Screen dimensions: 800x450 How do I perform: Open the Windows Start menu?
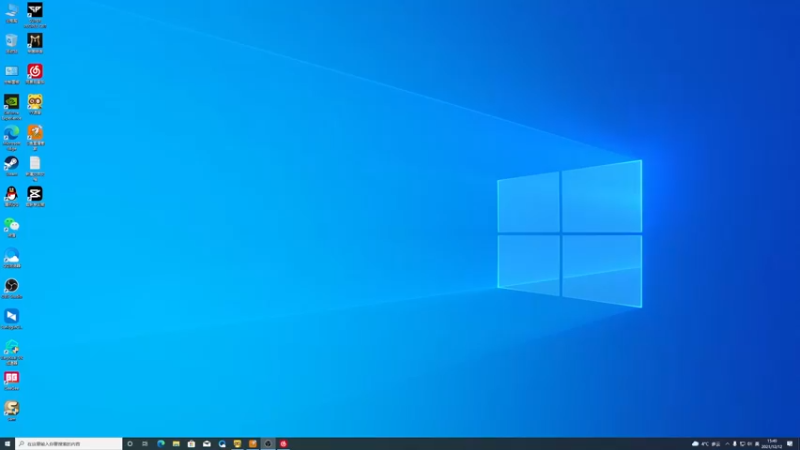(7, 444)
